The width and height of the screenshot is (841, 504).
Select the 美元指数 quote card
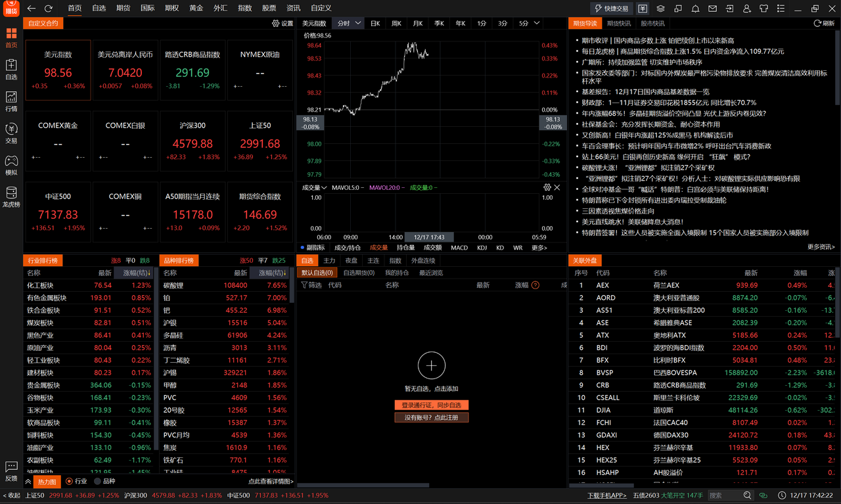(58, 70)
